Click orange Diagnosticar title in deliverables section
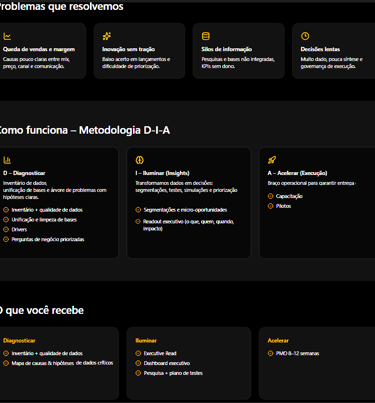This screenshot has height=403, width=375. [x=19, y=340]
